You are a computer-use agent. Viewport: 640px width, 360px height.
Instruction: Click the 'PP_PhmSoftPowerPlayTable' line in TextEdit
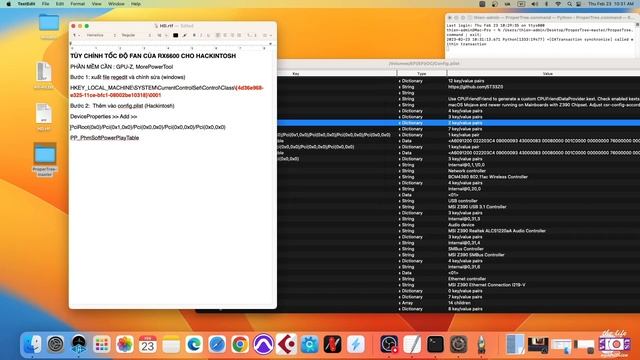click(x=104, y=138)
